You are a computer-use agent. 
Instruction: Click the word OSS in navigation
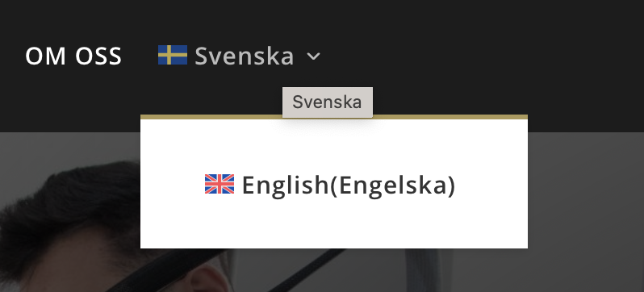98,56
